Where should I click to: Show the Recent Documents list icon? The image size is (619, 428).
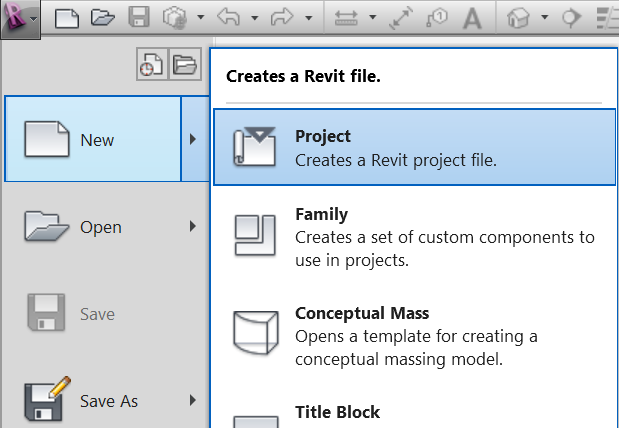click(x=151, y=66)
